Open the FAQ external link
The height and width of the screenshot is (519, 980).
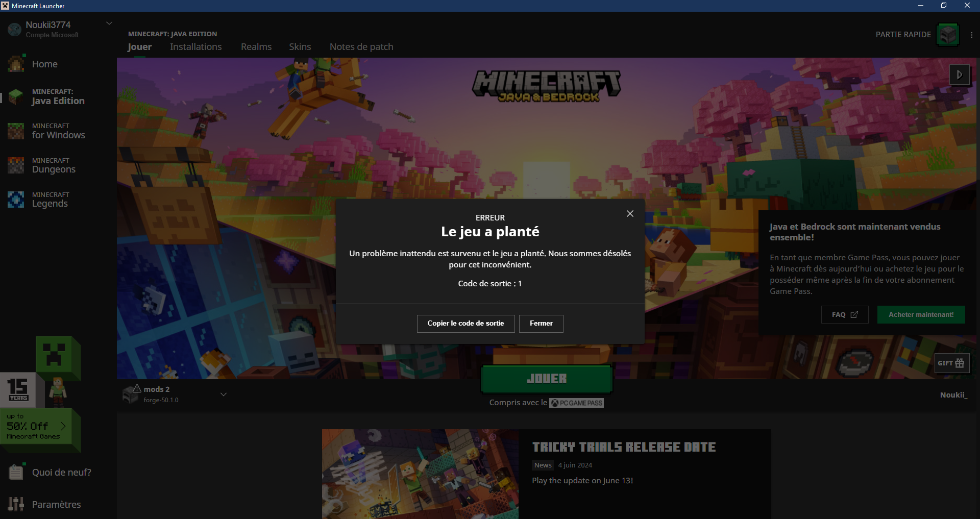tap(845, 315)
